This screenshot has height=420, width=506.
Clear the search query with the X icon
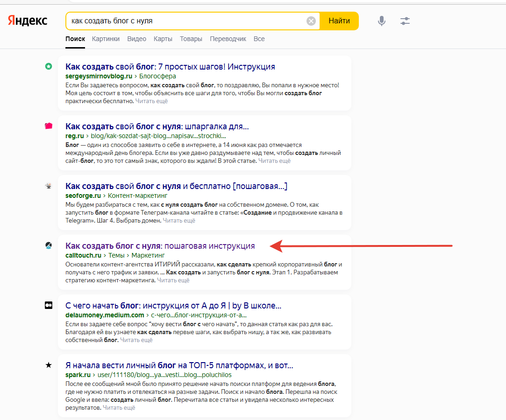[x=311, y=21]
